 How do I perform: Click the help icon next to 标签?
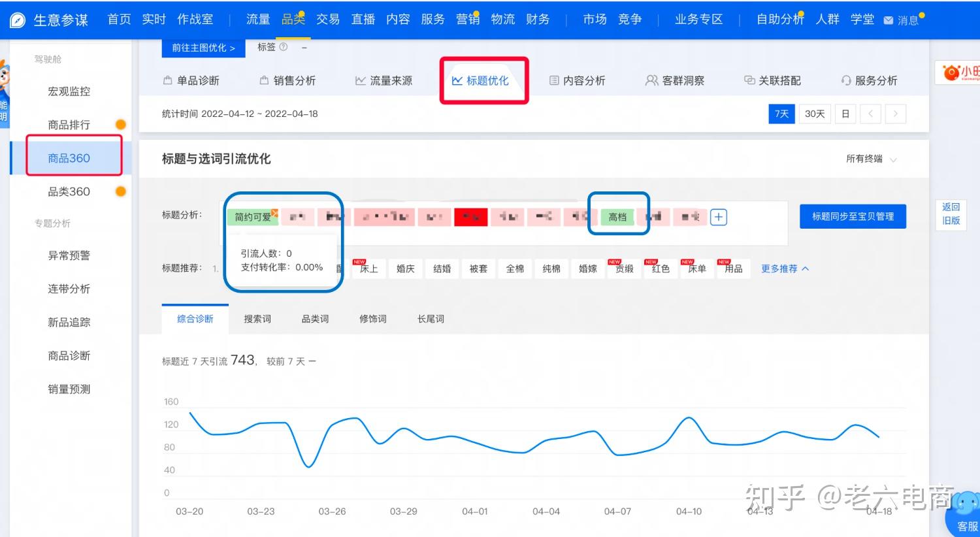pyautogui.click(x=284, y=47)
